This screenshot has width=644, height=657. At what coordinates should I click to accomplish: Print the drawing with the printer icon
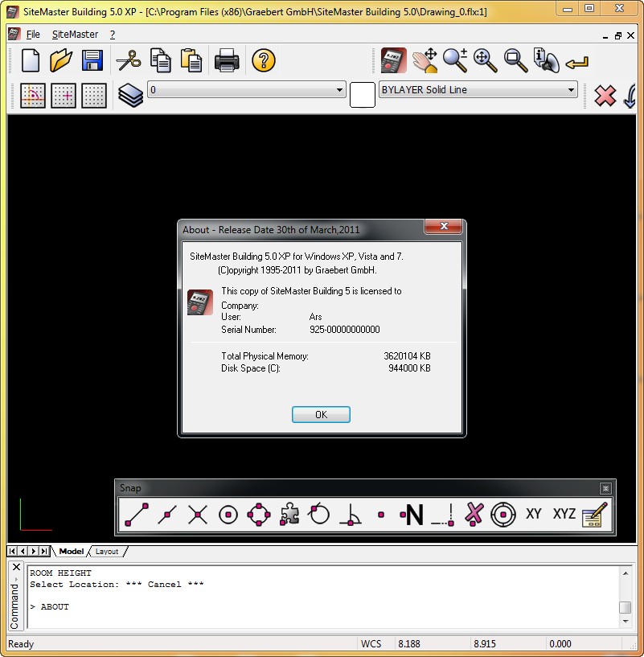(227, 61)
